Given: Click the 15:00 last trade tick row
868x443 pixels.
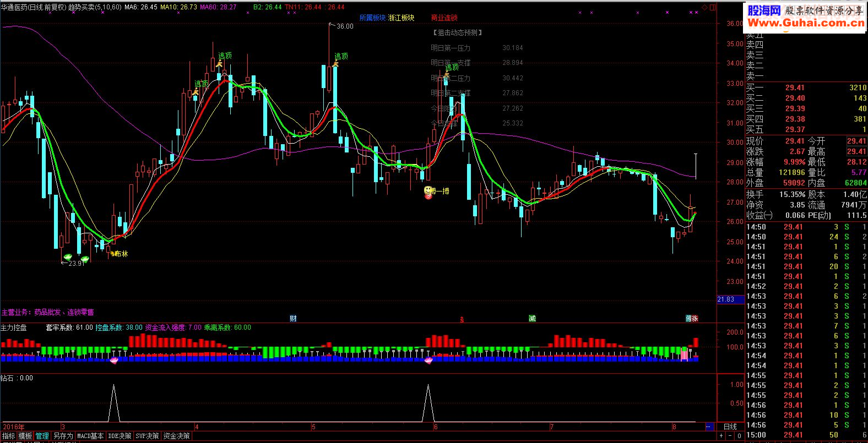Looking at the screenshot, I should (806, 435).
